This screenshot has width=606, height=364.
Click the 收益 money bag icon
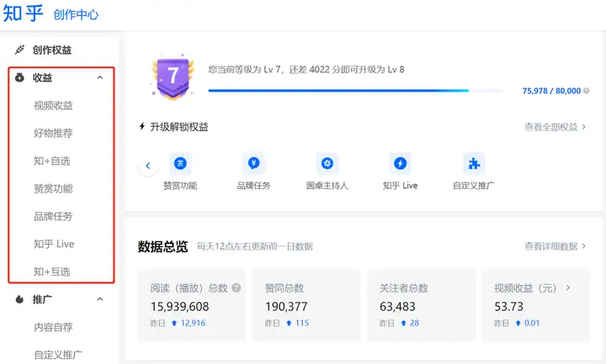pyautogui.click(x=19, y=77)
